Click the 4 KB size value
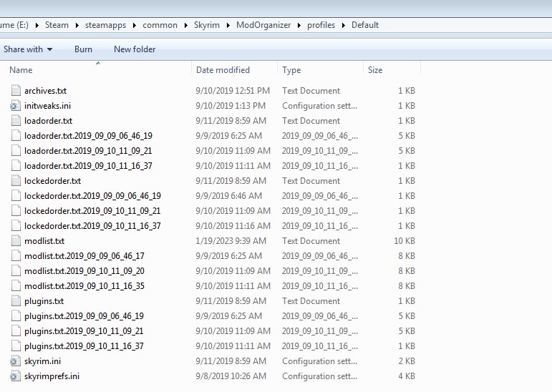The width and height of the screenshot is (552, 392). (407, 376)
